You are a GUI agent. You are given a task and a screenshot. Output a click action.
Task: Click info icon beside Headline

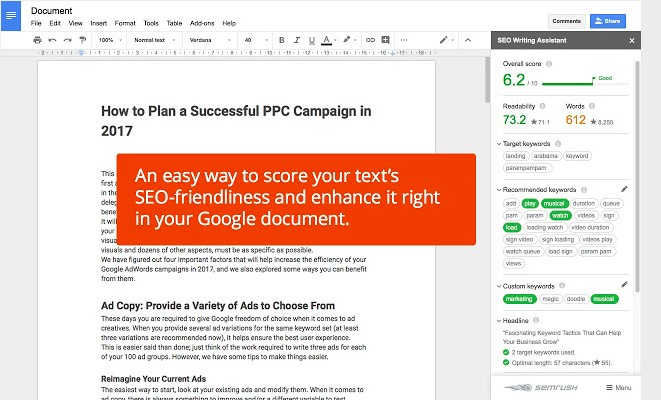click(x=536, y=320)
